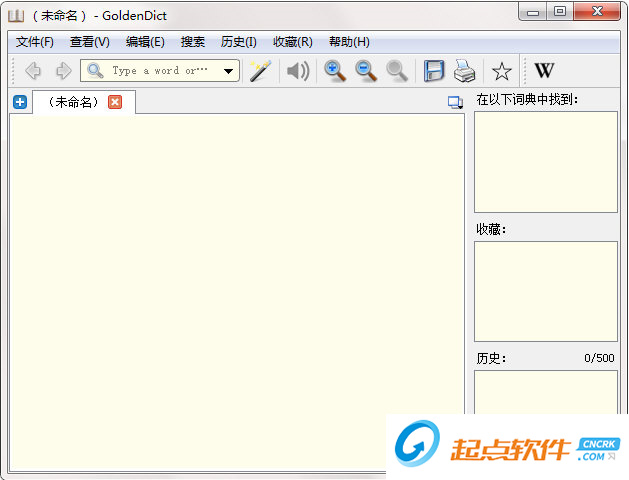Add a new tab with the blue plus icon
The width and height of the screenshot is (629, 480).
20,102
